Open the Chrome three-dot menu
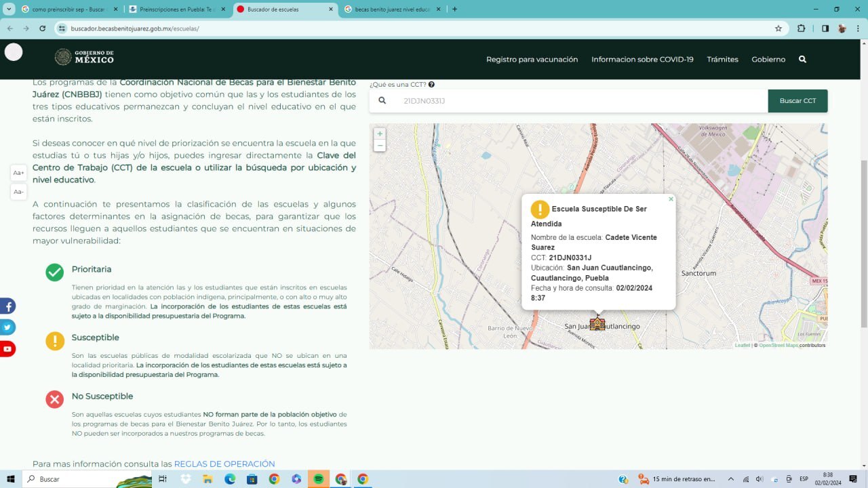868x488 pixels. tap(858, 28)
